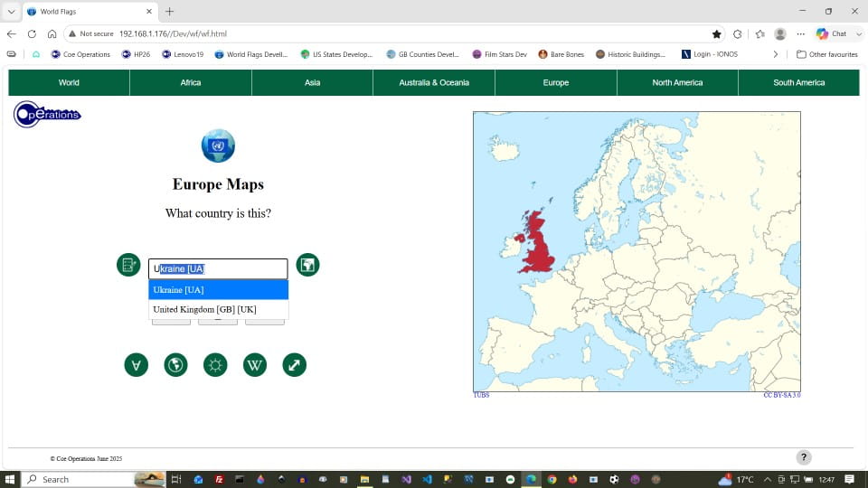Image resolution: width=868 pixels, height=488 pixels.
Task: Open the Historic Buildings bookmark
Action: 630,54
